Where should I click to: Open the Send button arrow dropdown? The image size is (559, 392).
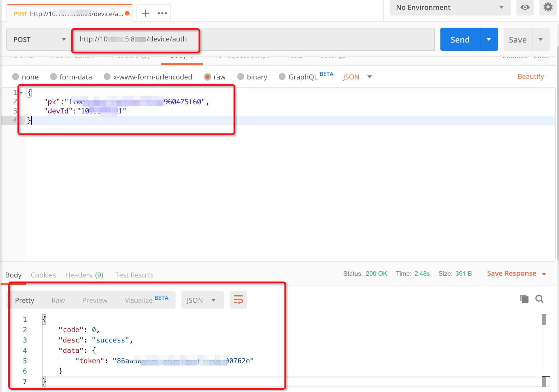click(489, 39)
